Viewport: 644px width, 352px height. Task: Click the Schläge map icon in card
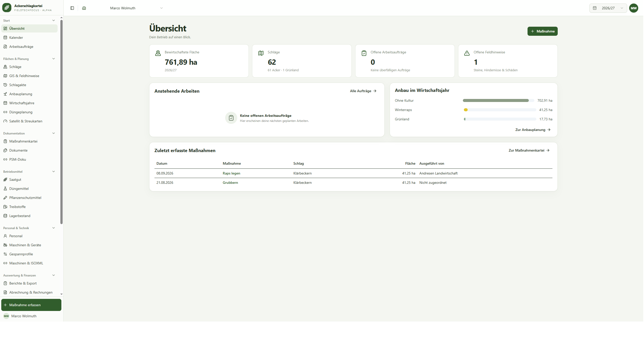pyautogui.click(x=261, y=53)
